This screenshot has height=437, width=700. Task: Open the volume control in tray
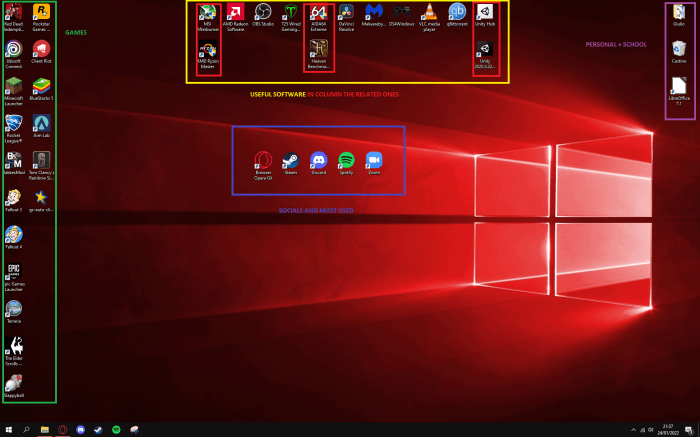(x=651, y=430)
